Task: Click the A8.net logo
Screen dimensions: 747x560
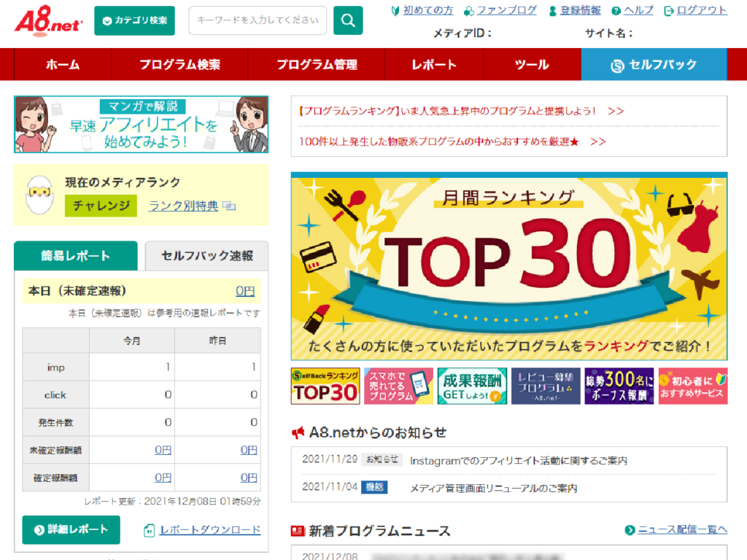Action: 48,20
